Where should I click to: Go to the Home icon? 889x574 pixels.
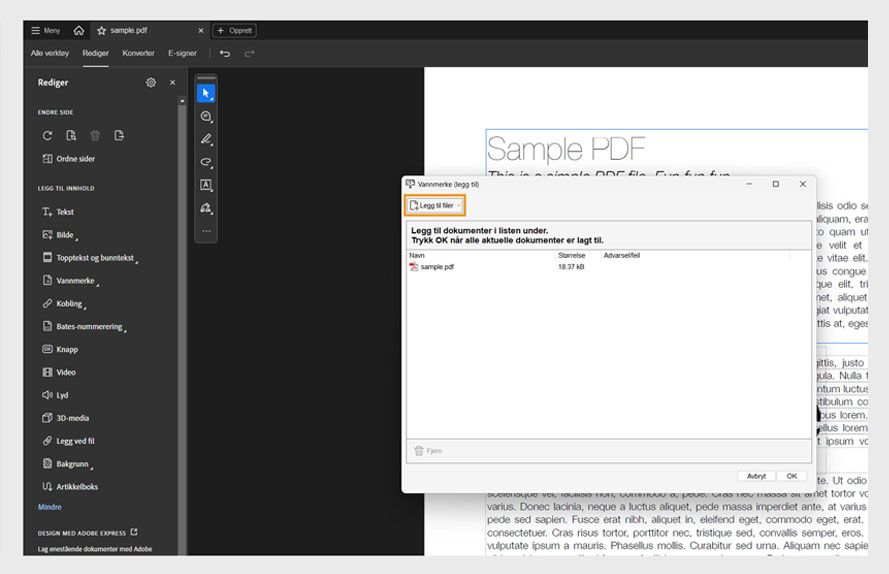coord(79,31)
